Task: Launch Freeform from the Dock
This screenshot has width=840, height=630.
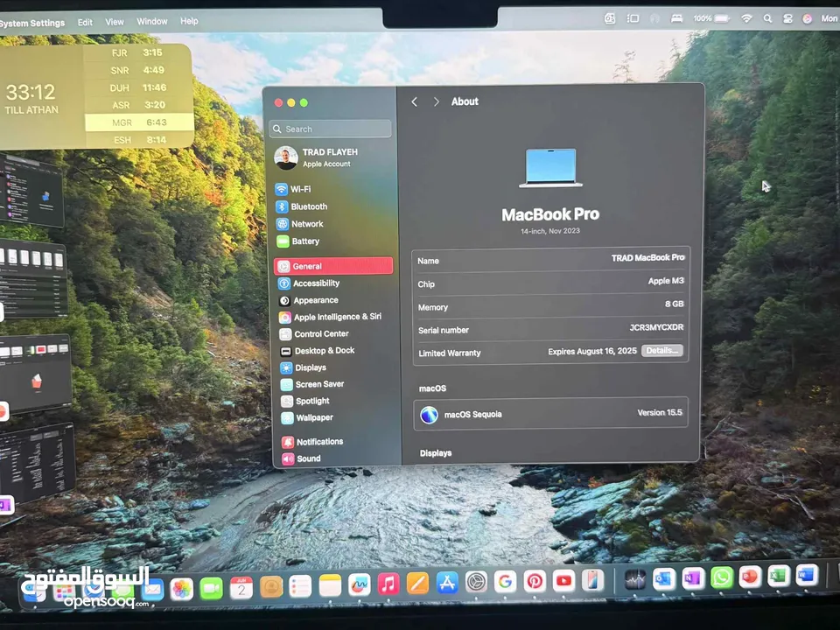Action: coord(359,584)
